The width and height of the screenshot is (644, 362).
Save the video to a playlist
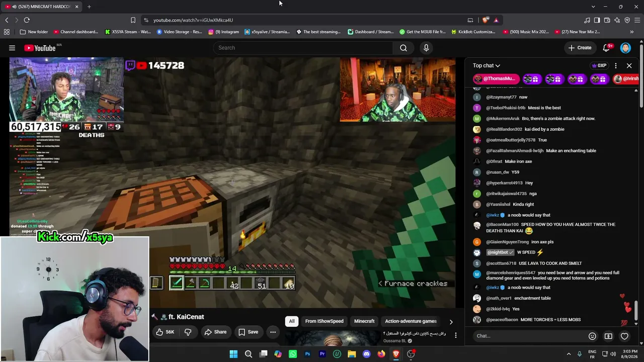249,332
